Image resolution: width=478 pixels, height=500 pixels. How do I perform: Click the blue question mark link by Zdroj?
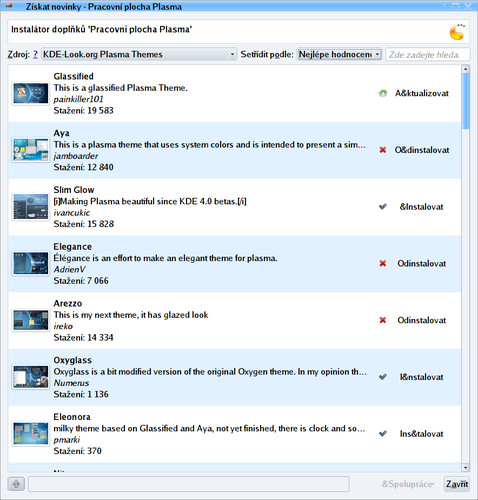(35, 54)
